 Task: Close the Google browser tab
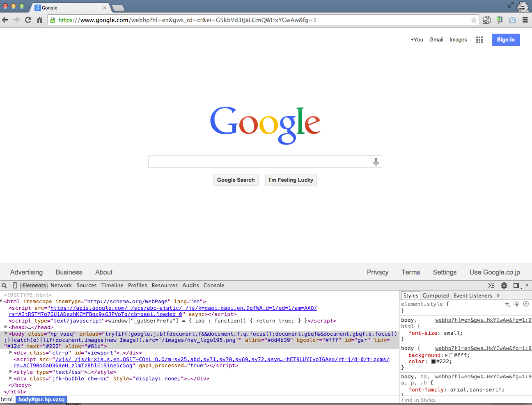pos(105,8)
